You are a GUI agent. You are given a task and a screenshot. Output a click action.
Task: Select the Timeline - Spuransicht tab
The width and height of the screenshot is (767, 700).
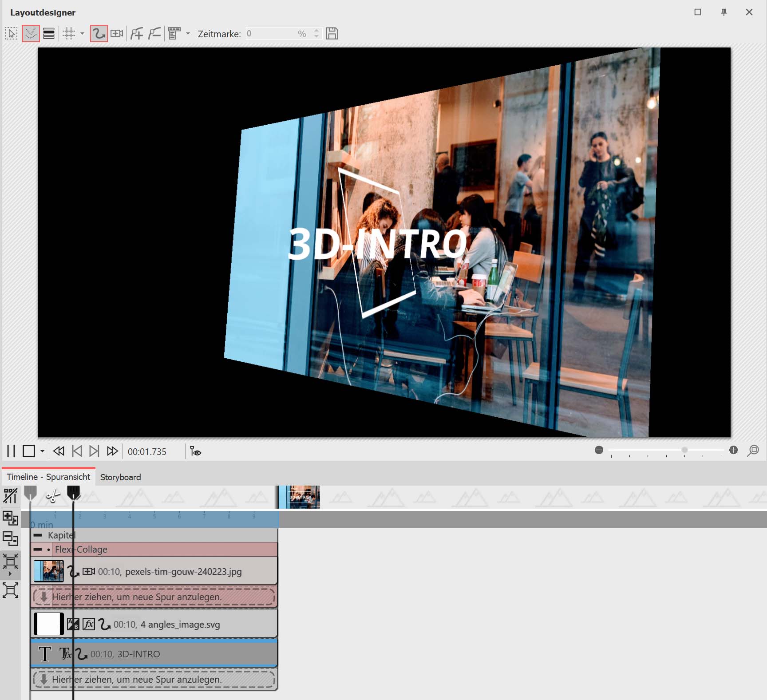pyautogui.click(x=48, y=477)
